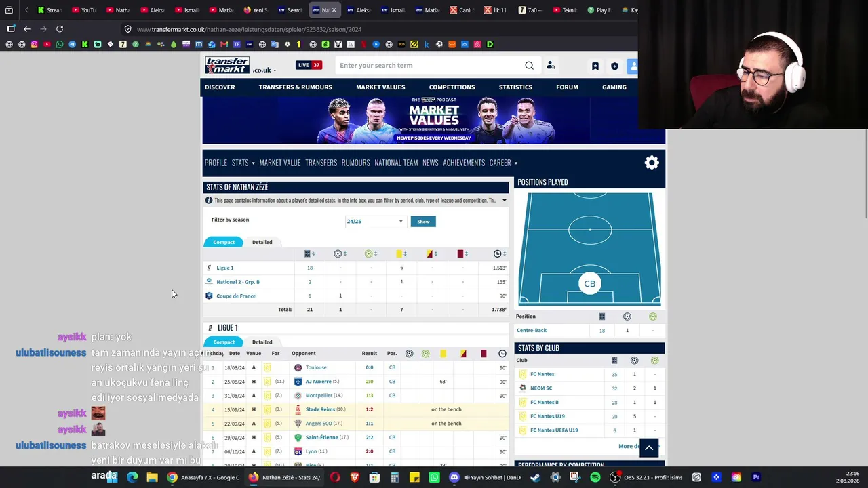Open the Stade Reims opponent link
Image resolution: width=868 pixels, height=488 pixels.
pyautogui.click(x=320, y=409)
